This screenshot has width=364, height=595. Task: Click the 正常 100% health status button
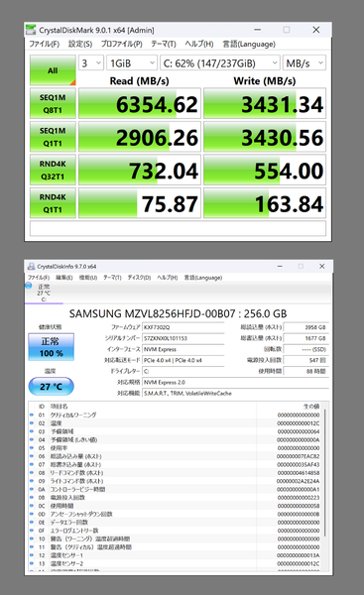52,347
